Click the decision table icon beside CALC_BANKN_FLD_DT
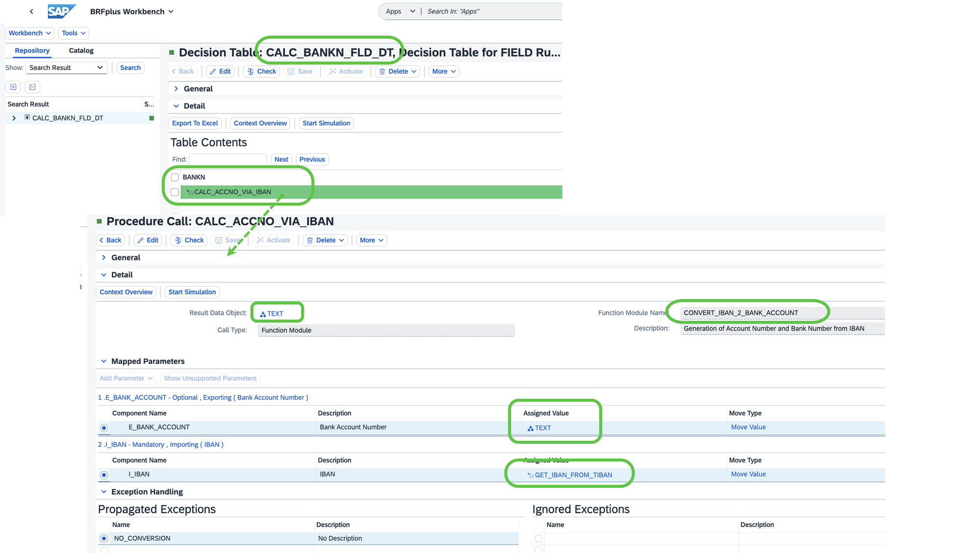 pyautogui.click(x=27, y=118)
